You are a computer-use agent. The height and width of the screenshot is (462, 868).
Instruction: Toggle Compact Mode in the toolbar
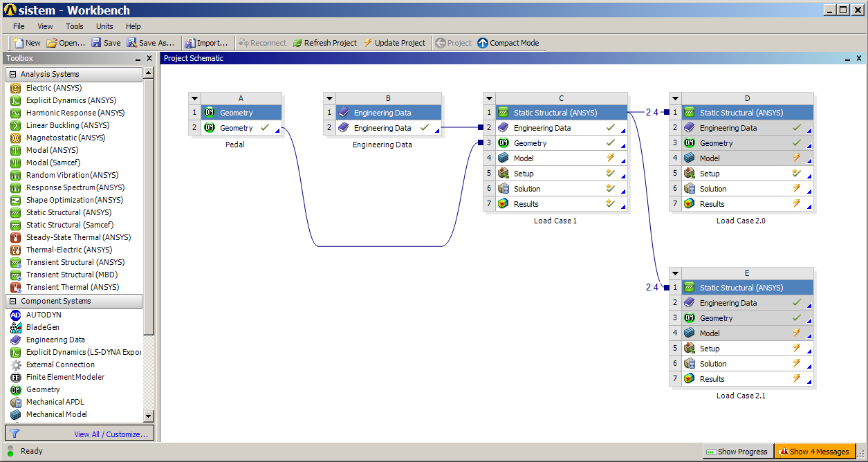coord(508,43)
